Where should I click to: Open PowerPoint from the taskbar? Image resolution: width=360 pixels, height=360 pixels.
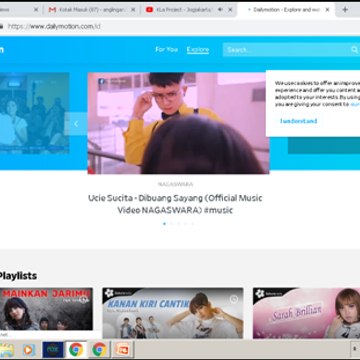click(122, 350)
